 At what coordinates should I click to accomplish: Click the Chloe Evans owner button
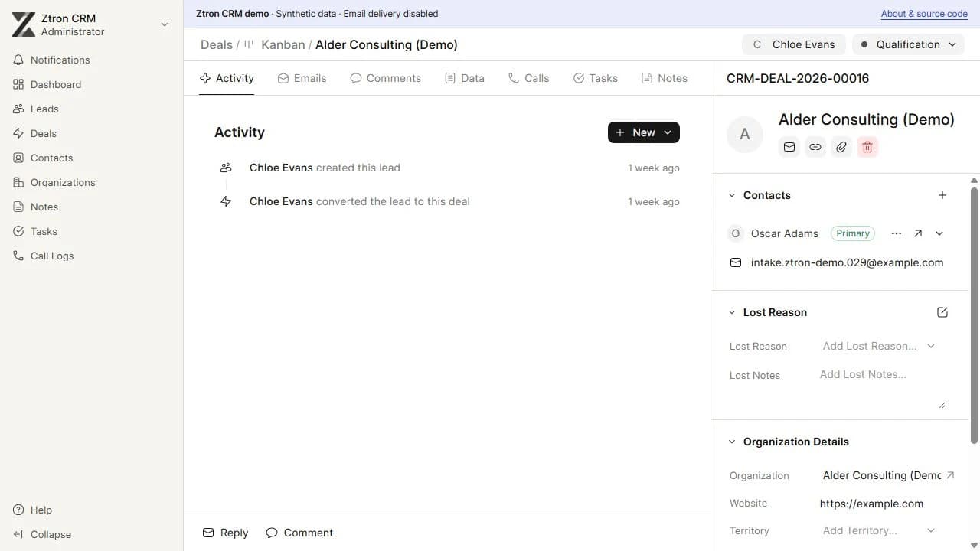[x=794, y=44]
